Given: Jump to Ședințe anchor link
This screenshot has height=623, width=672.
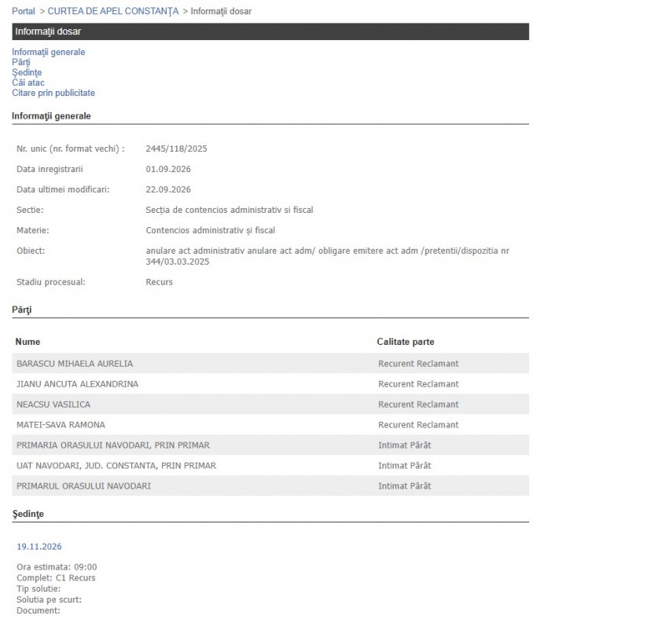Looking at the screenshot, I should coord(27,72).
